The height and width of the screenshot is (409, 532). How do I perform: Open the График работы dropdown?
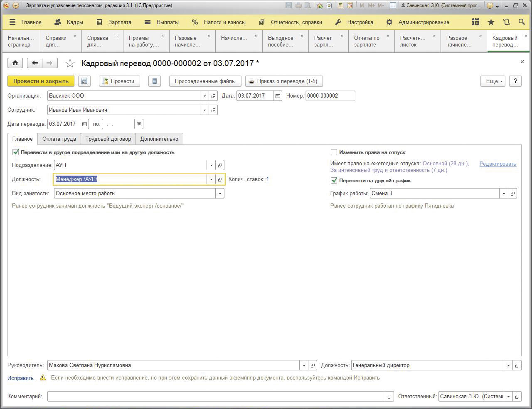click(504, 193)
